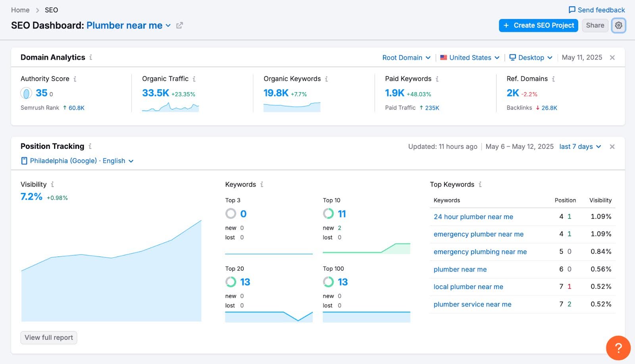The width and height of the screenshot is (635, 364).
Task: Click the Home breadcrumb link
Action: 20,10
